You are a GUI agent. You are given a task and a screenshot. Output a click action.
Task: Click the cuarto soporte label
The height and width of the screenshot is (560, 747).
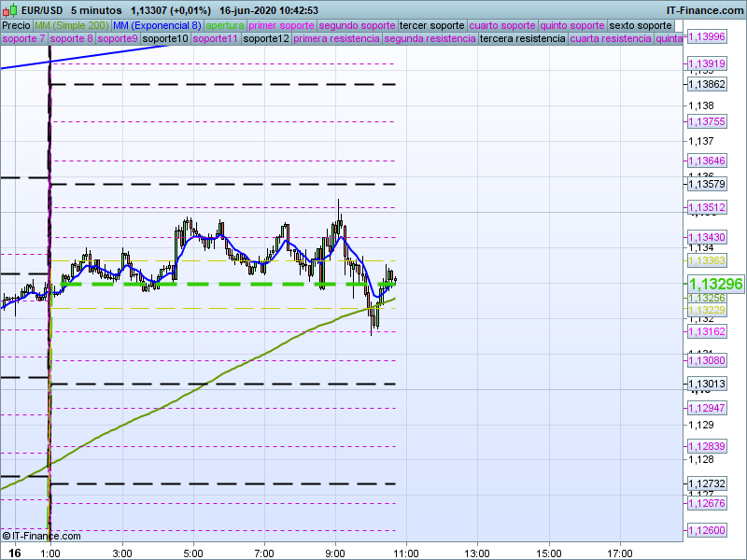point(502,25)
